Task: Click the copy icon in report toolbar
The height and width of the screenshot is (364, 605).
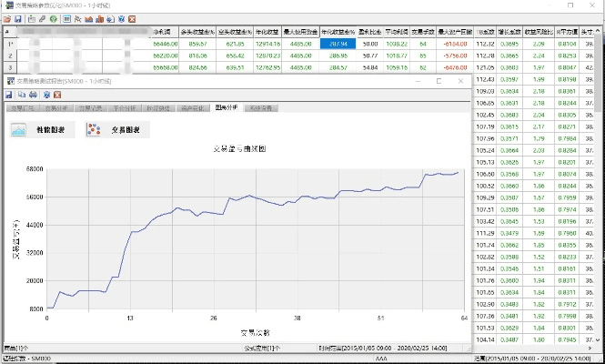Action: click(x=21, y=94)
